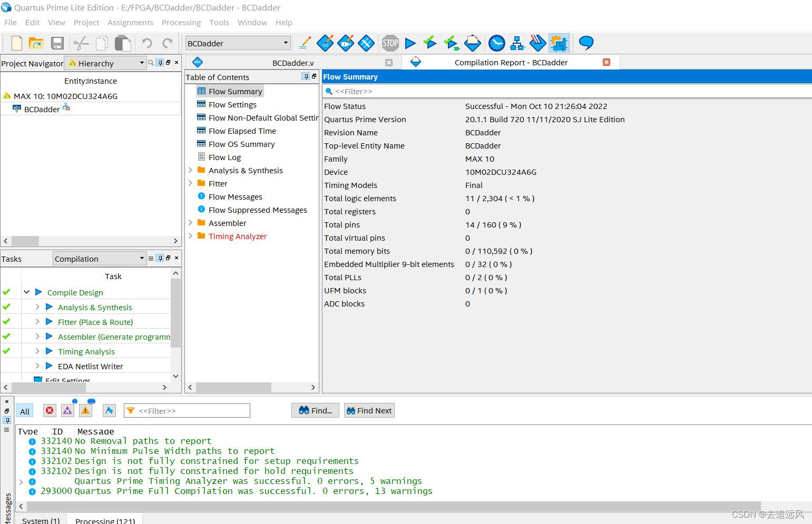Click the Flow Summary filter field
The image size is (812, 524).
(x=567, y=91)
